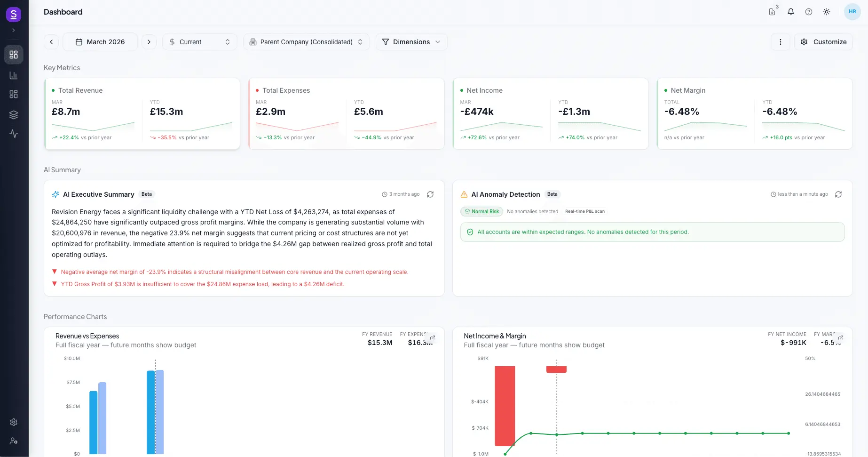Screen dimensions: 868x457
Task: Open the widgets grid-plus sidebar icon
Action: coord(14,94)
